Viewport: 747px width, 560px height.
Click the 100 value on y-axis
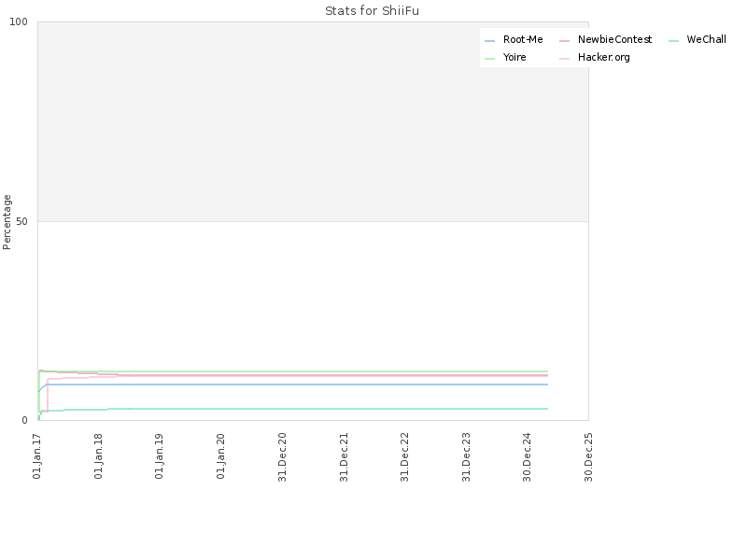(19, 21)
